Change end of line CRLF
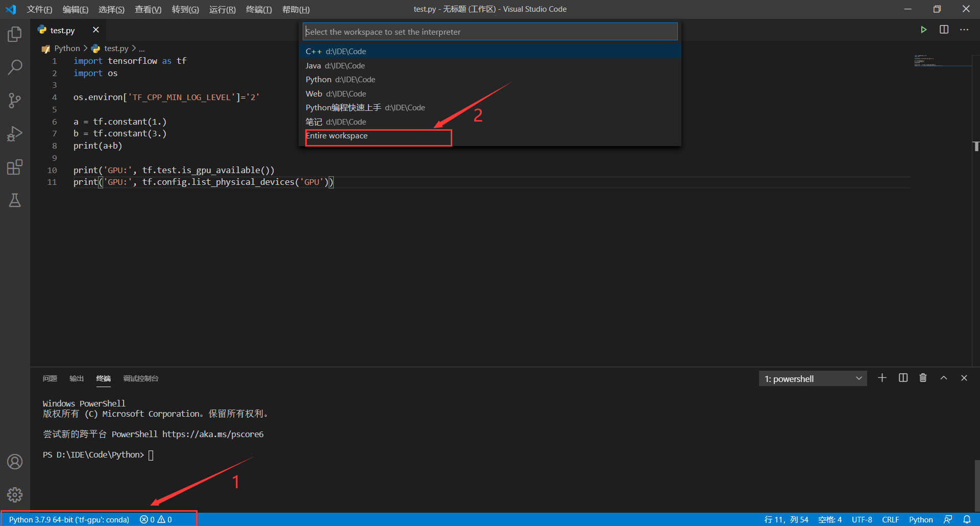 [891, 519]
